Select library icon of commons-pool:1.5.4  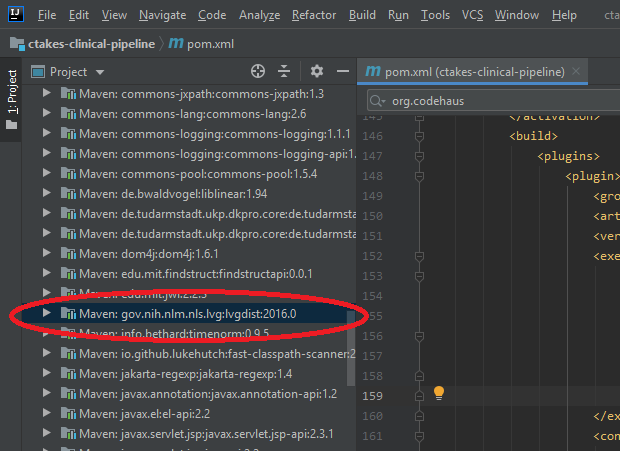coord(68,174)
